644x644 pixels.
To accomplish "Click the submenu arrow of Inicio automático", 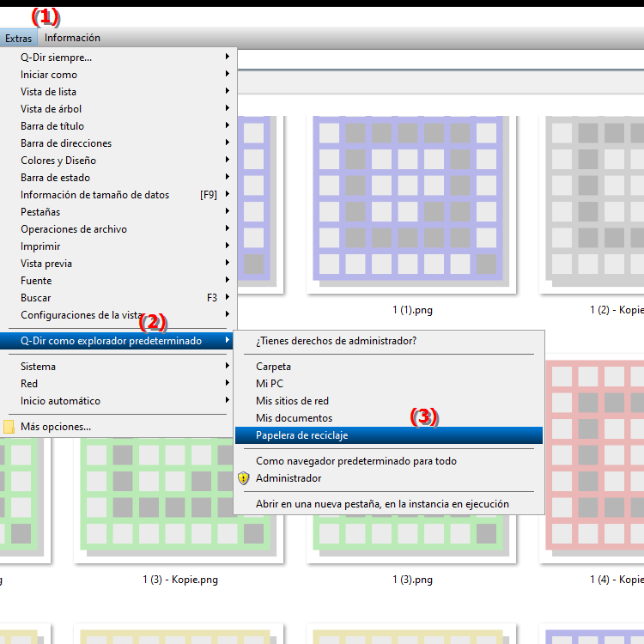I will (228, 400).
